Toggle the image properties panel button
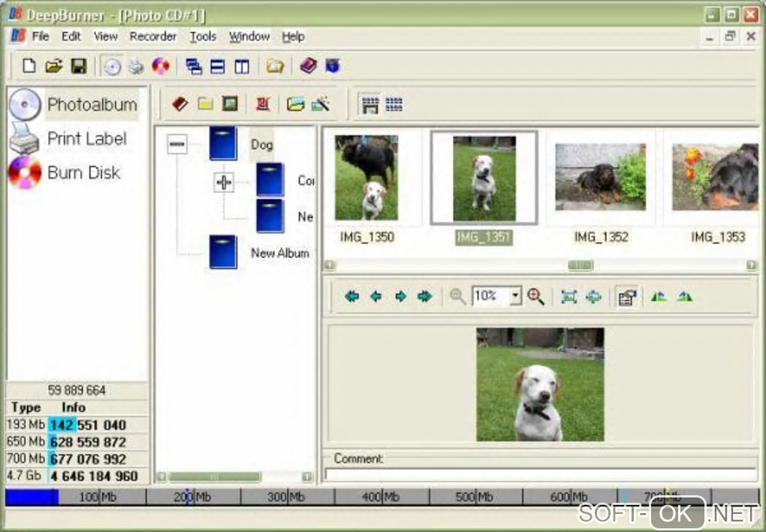Image resolution: width=766 pixels, height=532 pixels. [x=627, y=296]
